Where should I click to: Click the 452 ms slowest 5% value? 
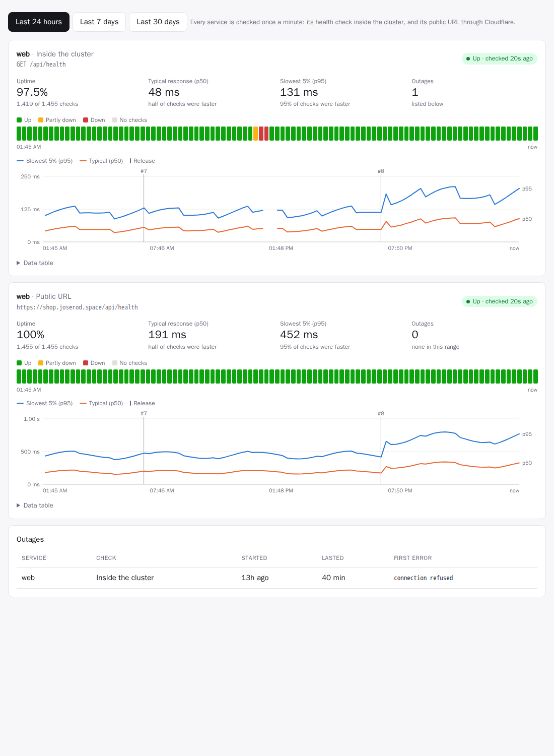pos(299,335)
